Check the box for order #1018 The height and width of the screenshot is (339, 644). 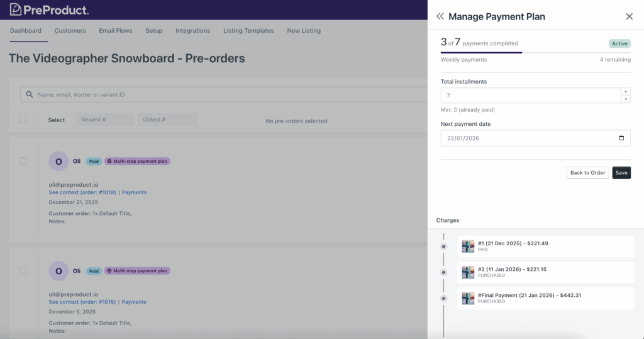23,161
